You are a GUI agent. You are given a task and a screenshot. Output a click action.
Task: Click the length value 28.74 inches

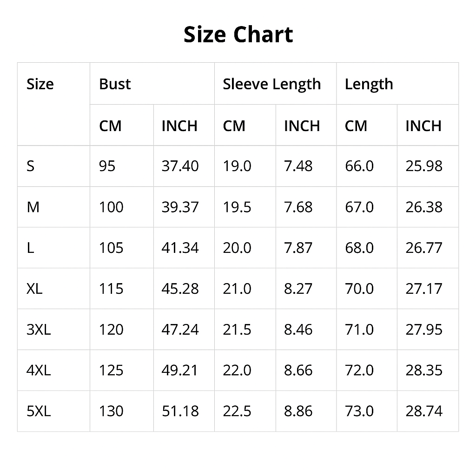[x=424, y=411]
